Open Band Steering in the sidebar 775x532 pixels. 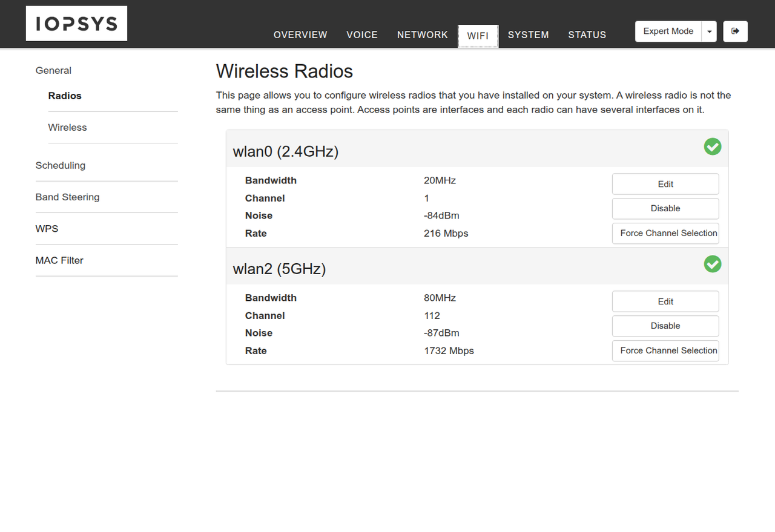[68, 197]
